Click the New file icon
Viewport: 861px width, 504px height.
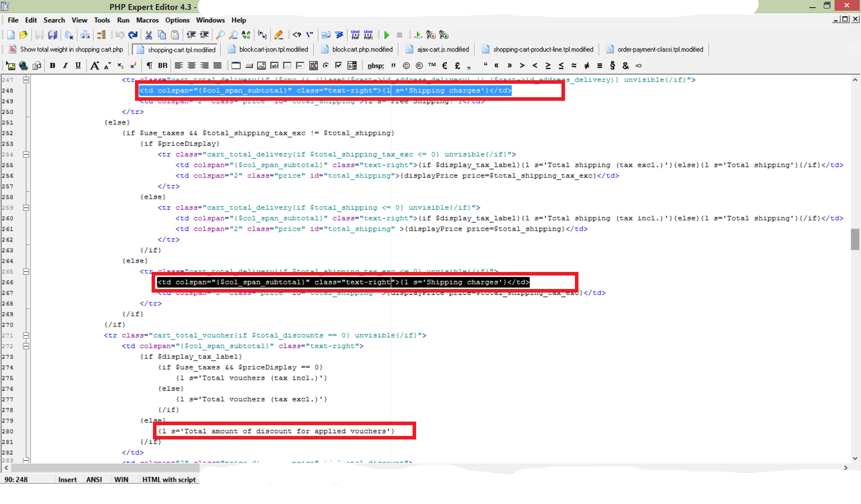click(11, 35)
